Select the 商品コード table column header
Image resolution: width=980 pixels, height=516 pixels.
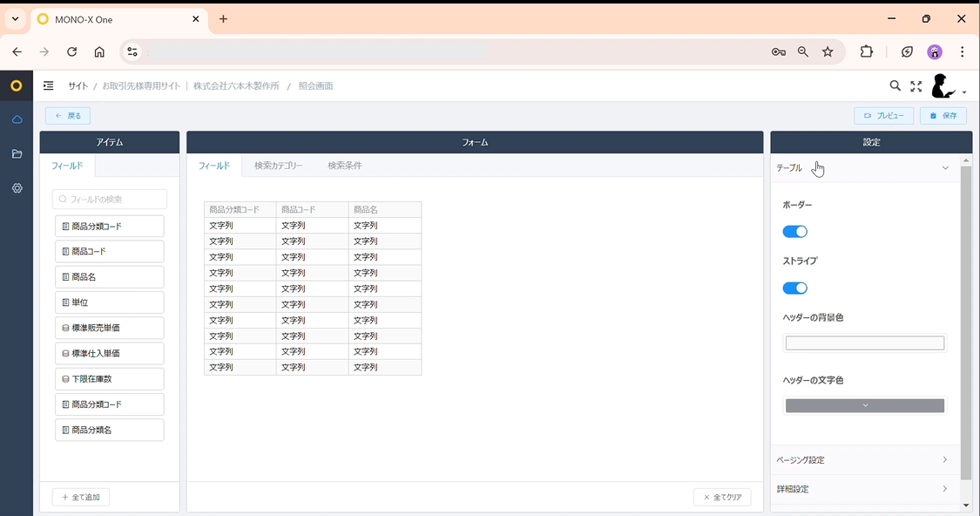click(x=313, y=209)
